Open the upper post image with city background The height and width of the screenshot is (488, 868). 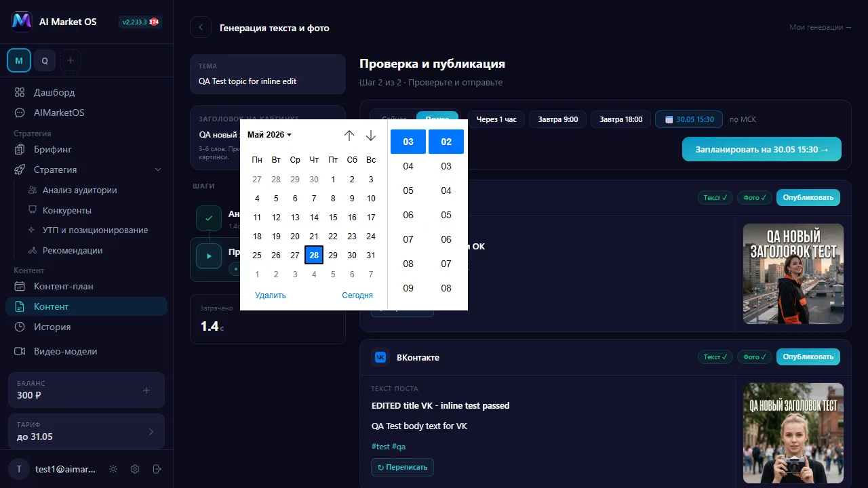793,274
